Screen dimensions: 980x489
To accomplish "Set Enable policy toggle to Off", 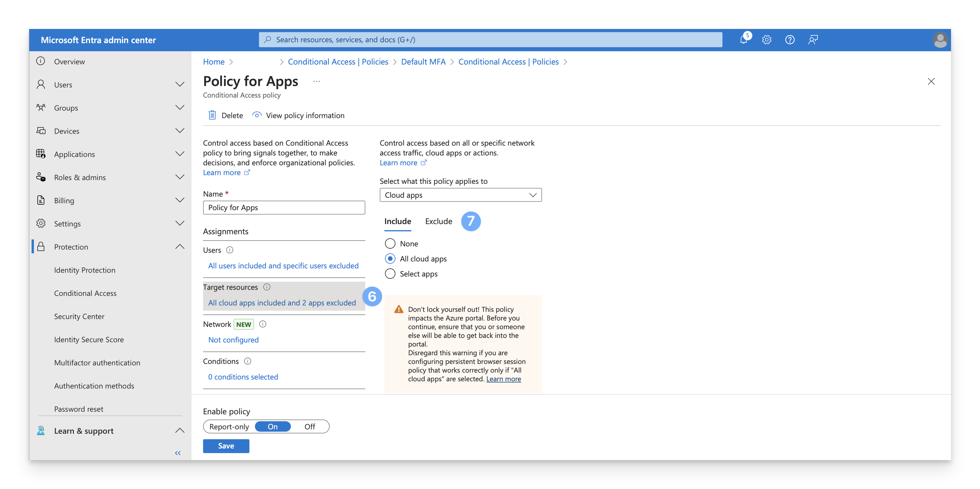I will point(310,427).
